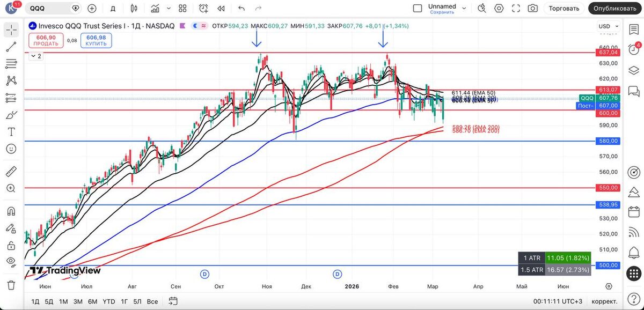Open the screener radar icon
This screenshot has width=644, height=310.
[634, 173]
